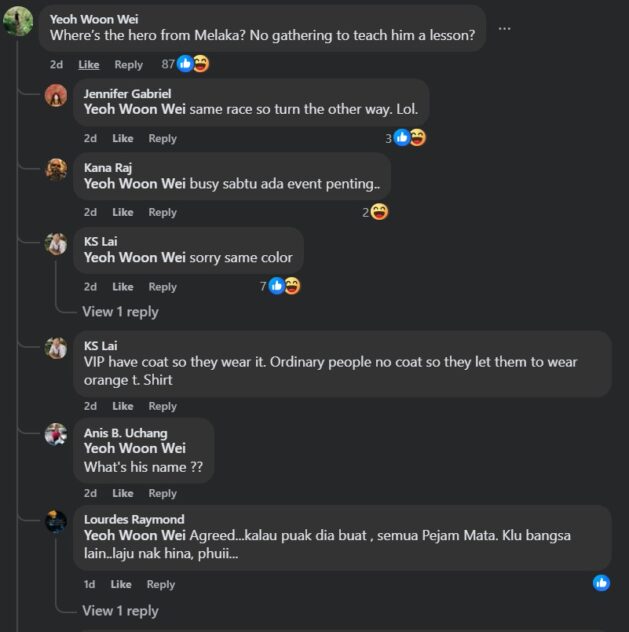Like Anis B. Uchang's reply

(123, 493)
